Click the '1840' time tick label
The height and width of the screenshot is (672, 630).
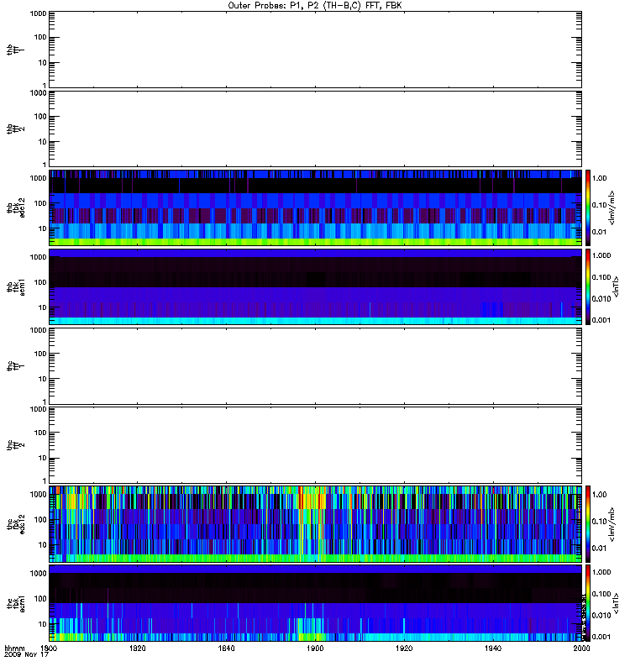[226, 648]
